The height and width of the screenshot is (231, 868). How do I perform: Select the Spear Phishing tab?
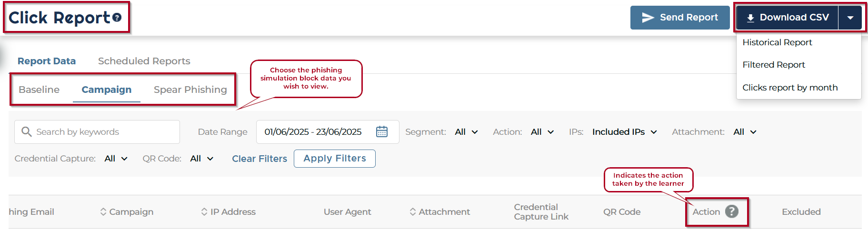click(190, 90)
